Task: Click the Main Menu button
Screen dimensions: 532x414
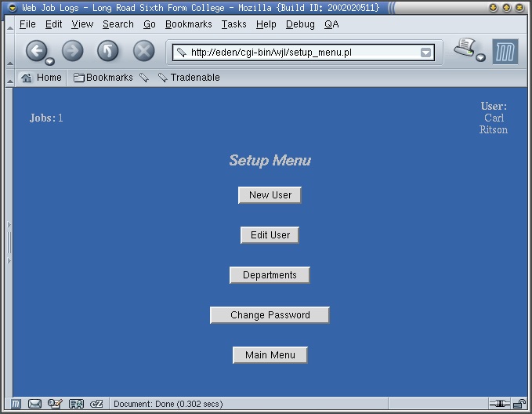Action: 270,355
